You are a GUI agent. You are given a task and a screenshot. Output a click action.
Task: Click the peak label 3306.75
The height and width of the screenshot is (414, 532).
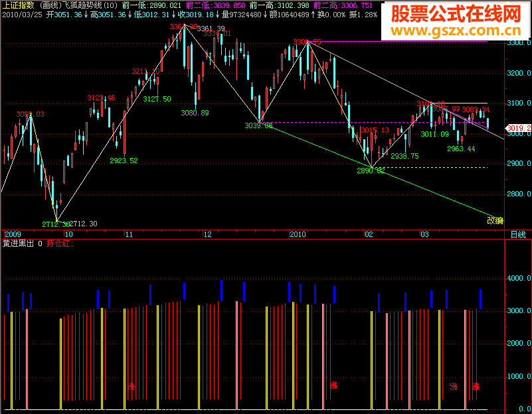click(307, 42)
